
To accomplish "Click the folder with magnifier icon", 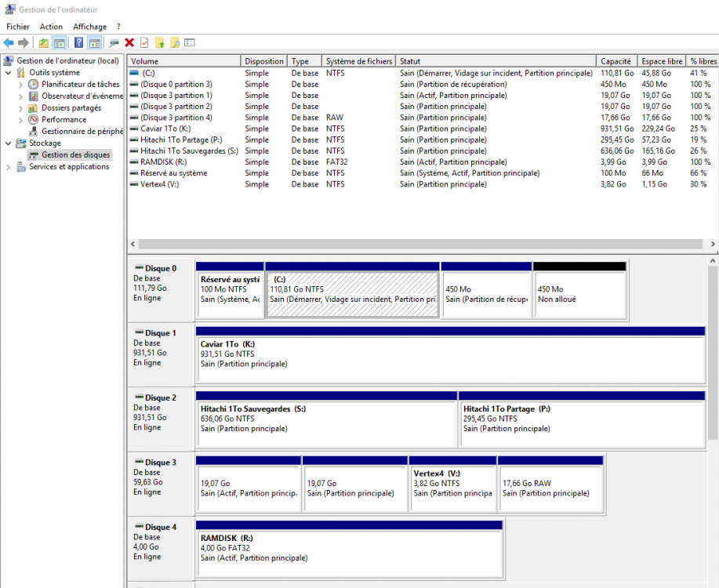I will 175,42.
